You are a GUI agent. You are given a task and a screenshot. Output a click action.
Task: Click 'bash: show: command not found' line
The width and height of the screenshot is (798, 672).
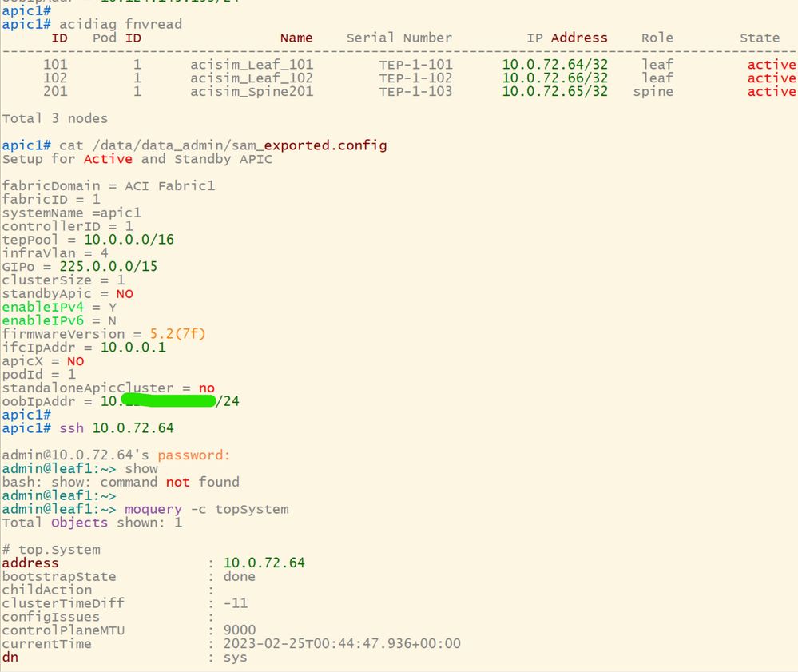click(121, 482)
